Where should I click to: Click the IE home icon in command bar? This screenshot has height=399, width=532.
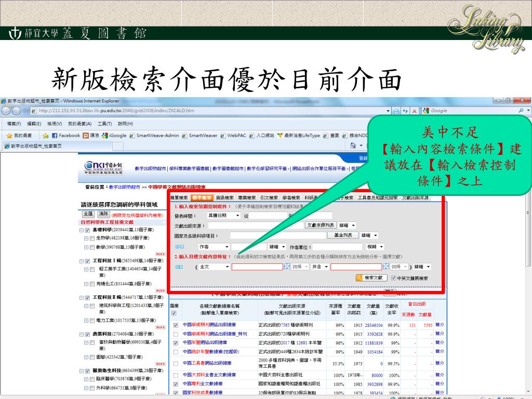353,145
